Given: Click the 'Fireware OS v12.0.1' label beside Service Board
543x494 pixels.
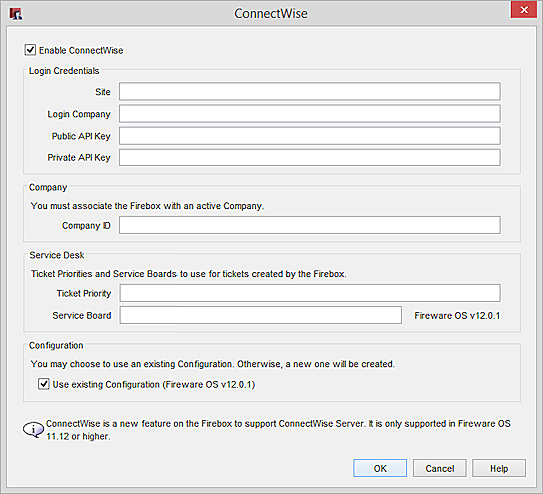Looking at the screenshot, I should (x=457, y=315).
